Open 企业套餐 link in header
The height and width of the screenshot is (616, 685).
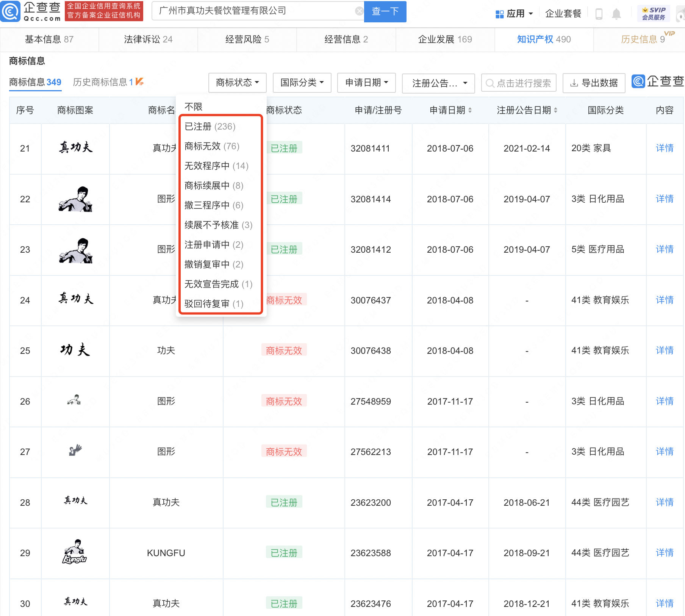(563, 14)
